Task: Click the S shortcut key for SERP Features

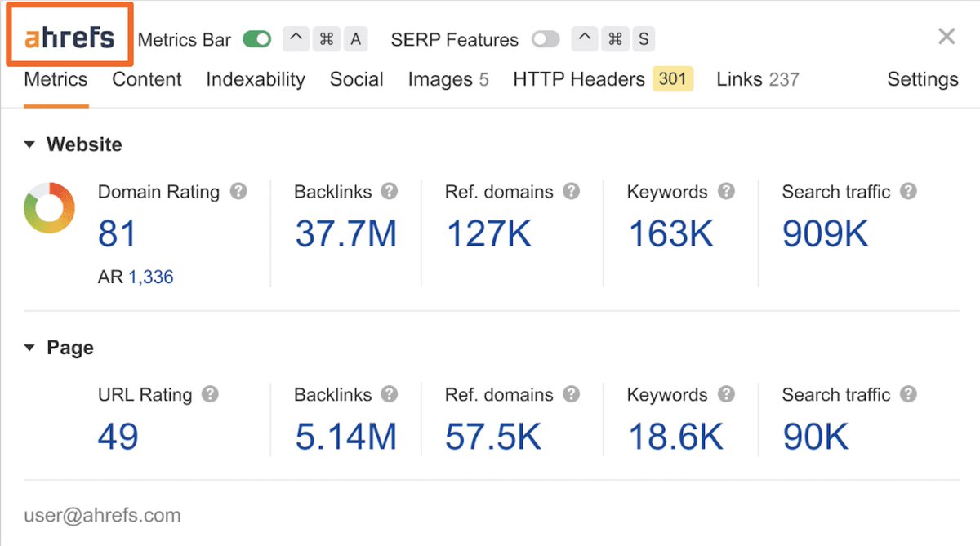Action: click(x=644, y=39)
